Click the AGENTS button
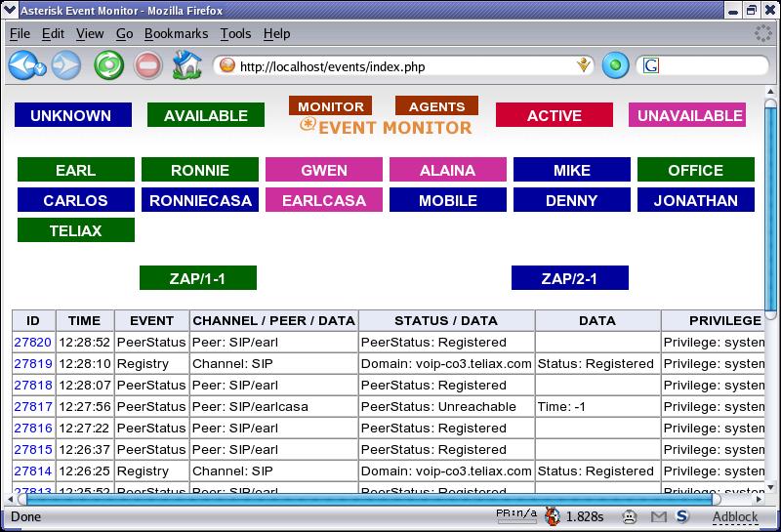Screen dimensions: 781x532 (436, 106)
